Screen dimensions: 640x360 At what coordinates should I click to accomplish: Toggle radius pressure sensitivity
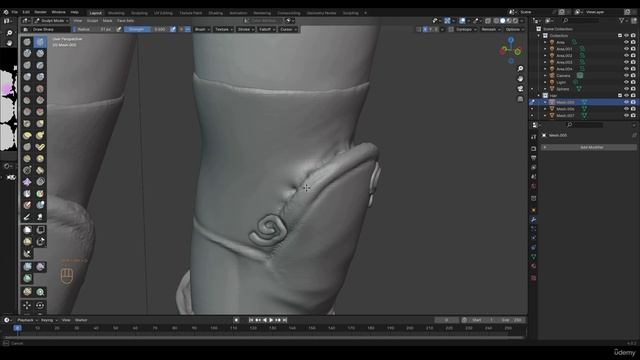click(118, 29)
